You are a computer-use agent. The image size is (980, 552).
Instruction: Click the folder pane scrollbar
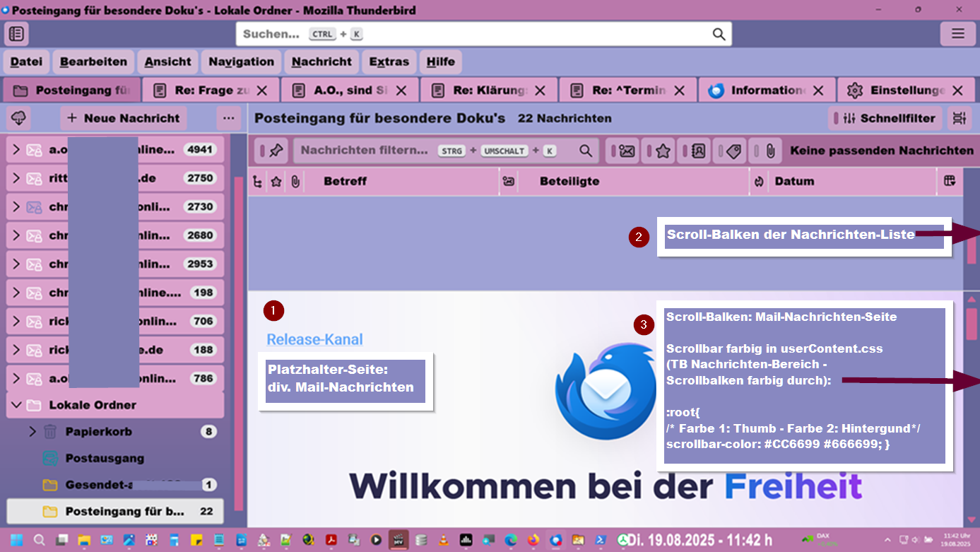pyautogui.click(x=238, y=342)
